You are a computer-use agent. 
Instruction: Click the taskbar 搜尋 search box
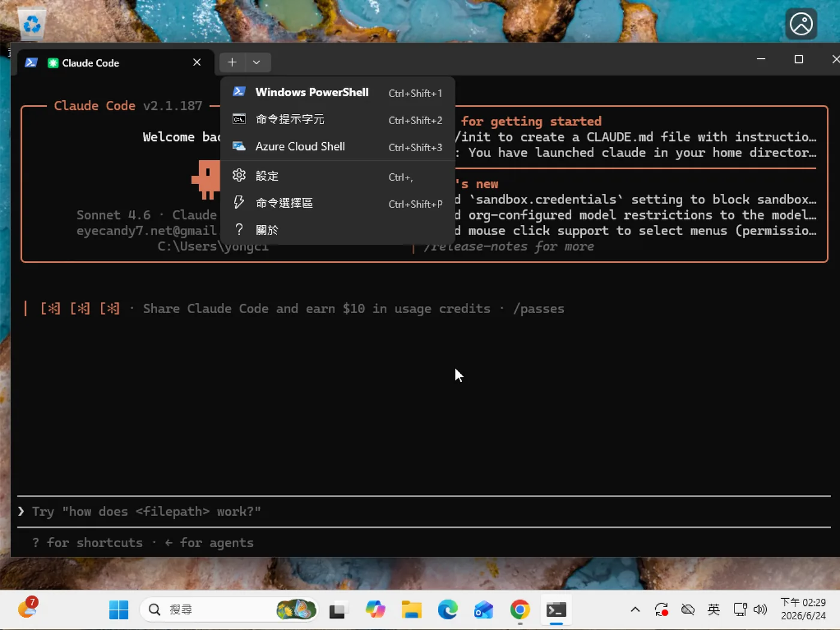(229, 610)
